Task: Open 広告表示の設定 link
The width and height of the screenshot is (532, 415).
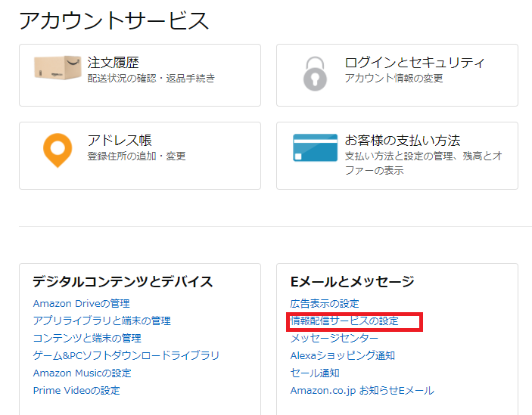Action: (x=325, y=304)
